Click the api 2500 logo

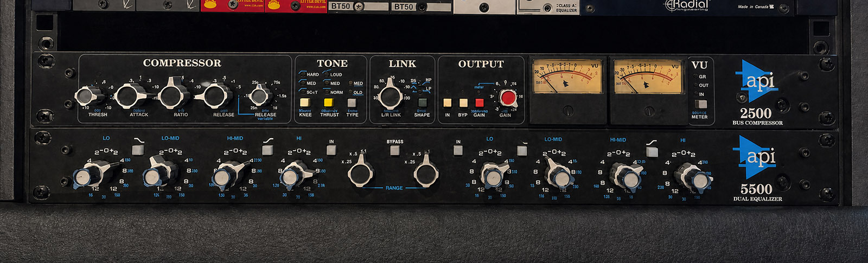click(758, 81)
